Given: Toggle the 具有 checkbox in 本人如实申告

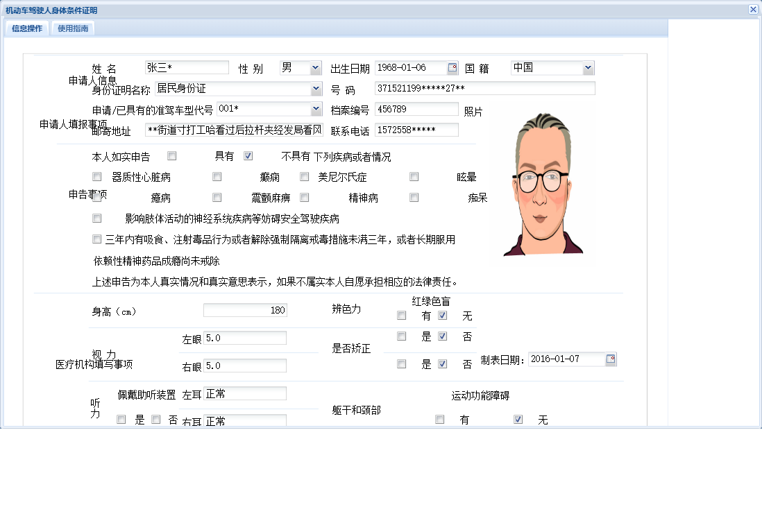Looking at the screenshot, I should coord(248,155).
